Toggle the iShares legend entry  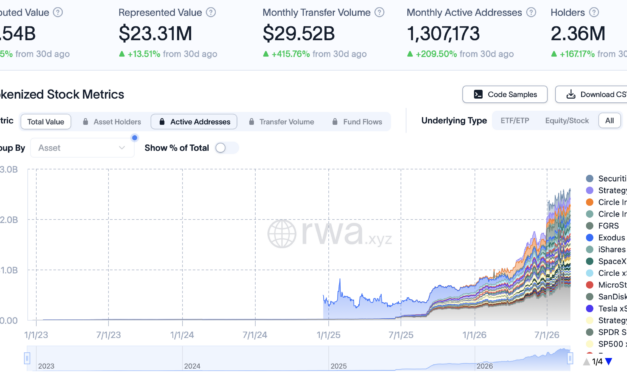[606, 250]
